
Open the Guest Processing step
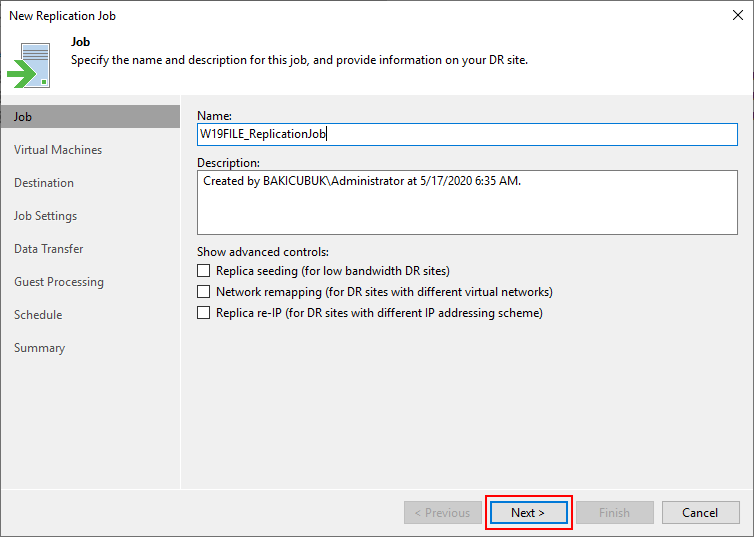[59, 282]
